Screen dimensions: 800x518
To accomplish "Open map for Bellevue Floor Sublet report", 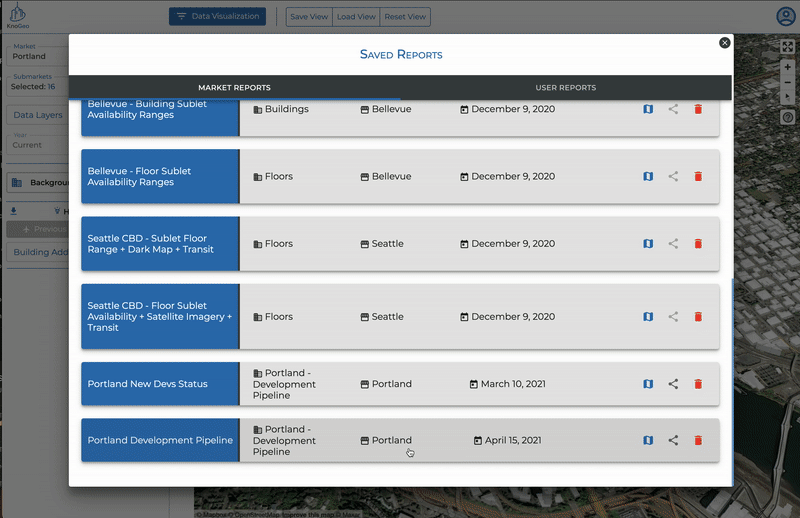I will click(648, 176).
